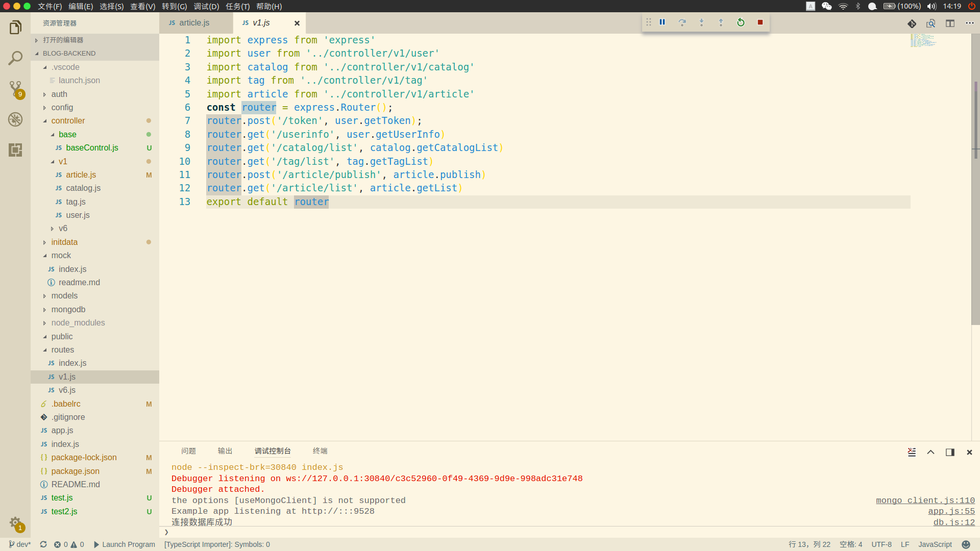Expand the v6 folder under controller
Viewport: 980px width, 551px height.
tap(63, 229)
